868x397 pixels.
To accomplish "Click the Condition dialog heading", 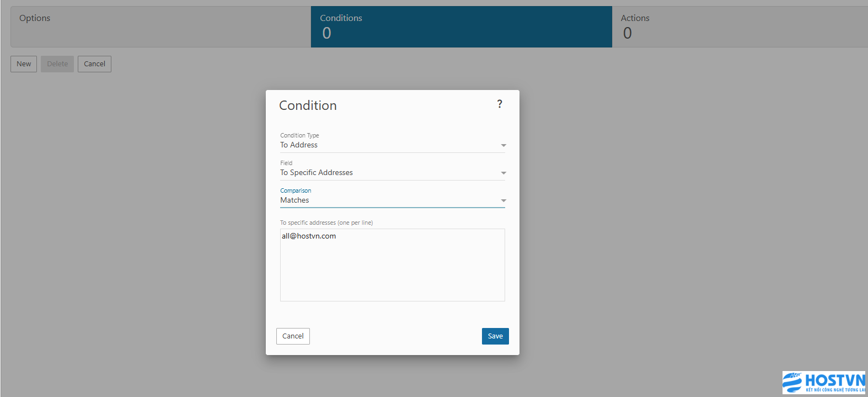I will [x=308, y=105].
